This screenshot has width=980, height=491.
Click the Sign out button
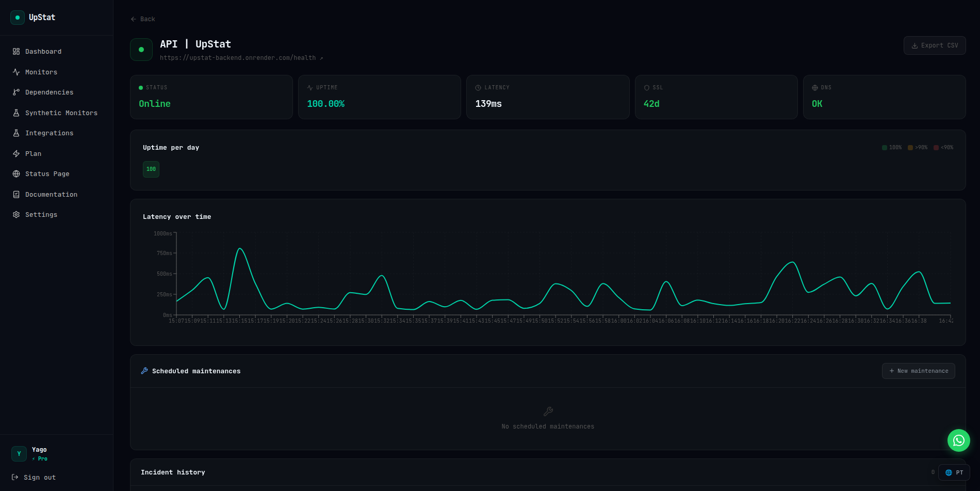[x=34, y=478]
